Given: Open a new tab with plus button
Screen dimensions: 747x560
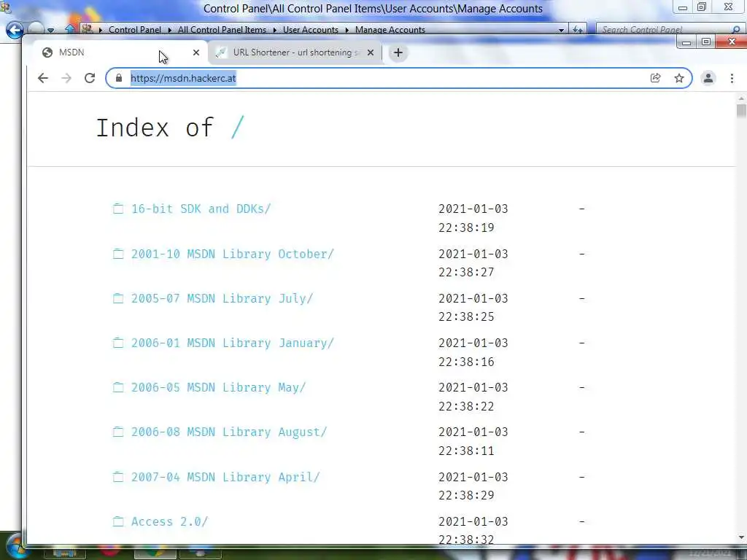Looking at the screenshot, I should click(398, 52).
